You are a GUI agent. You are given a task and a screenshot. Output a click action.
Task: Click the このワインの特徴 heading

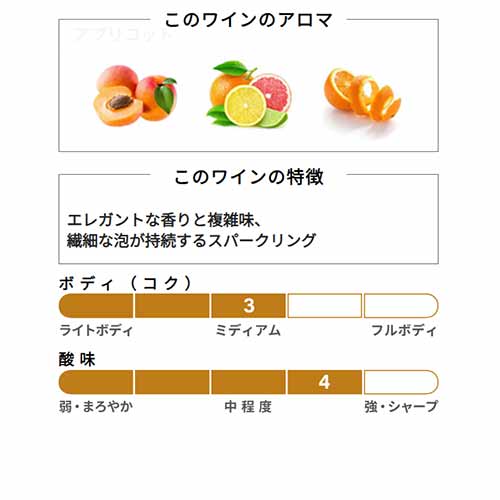pos(249,177)
